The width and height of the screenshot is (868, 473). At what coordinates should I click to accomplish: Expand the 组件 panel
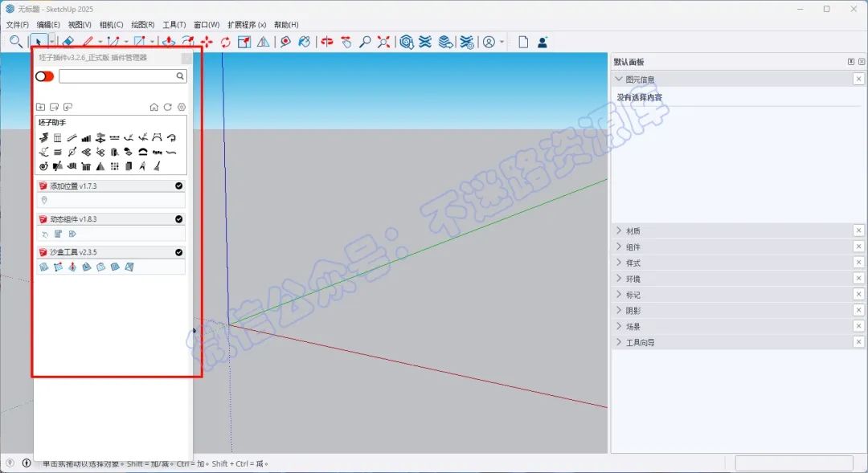click(x=619, y=247)
